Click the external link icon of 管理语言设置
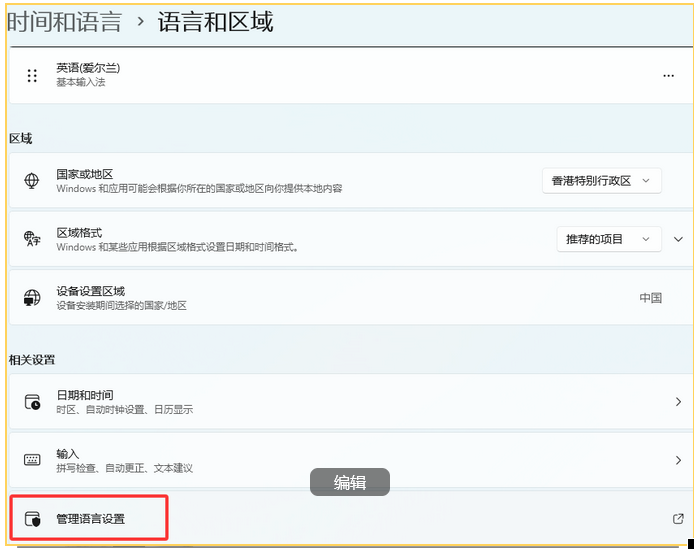The height and width of the screenshot is (551, 694). pyautogui.click(x=678, y=518)
